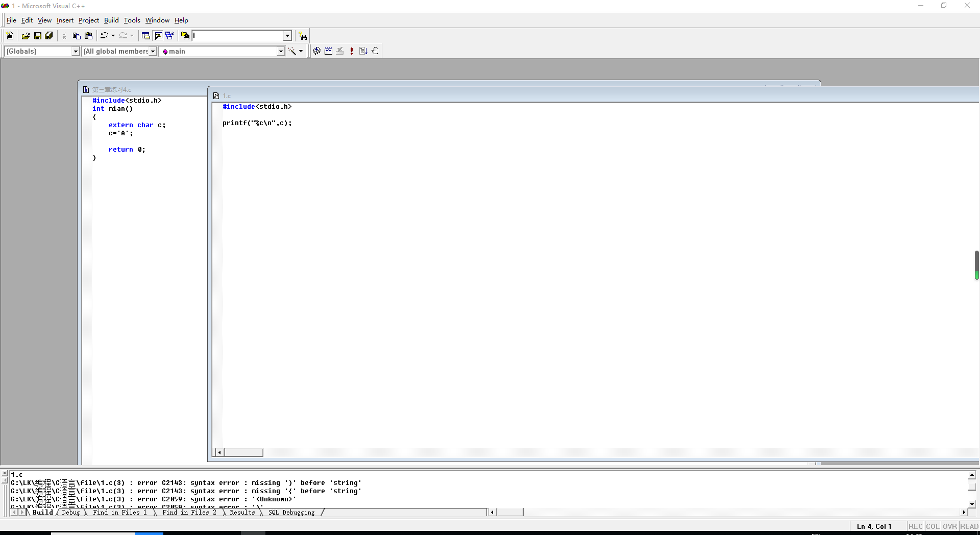Click the Insert Breakpoint hand icon

375,51
